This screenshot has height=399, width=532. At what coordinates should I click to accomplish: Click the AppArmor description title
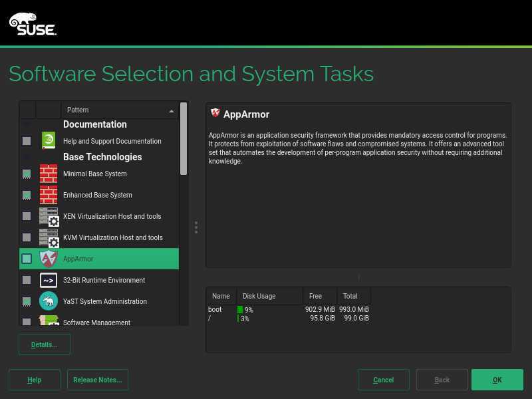[246, 114]
